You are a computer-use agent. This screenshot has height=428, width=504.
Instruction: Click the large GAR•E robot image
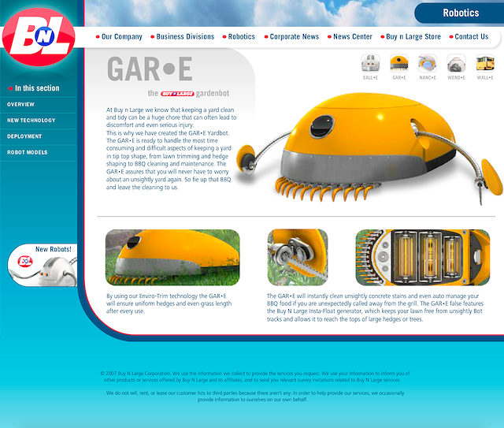(369, 147)
